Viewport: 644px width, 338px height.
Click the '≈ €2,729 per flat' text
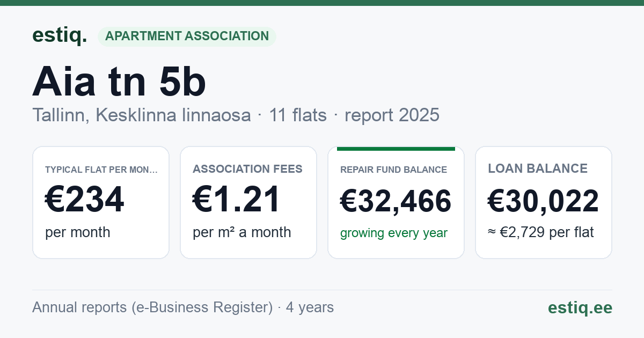click(541, 233)
